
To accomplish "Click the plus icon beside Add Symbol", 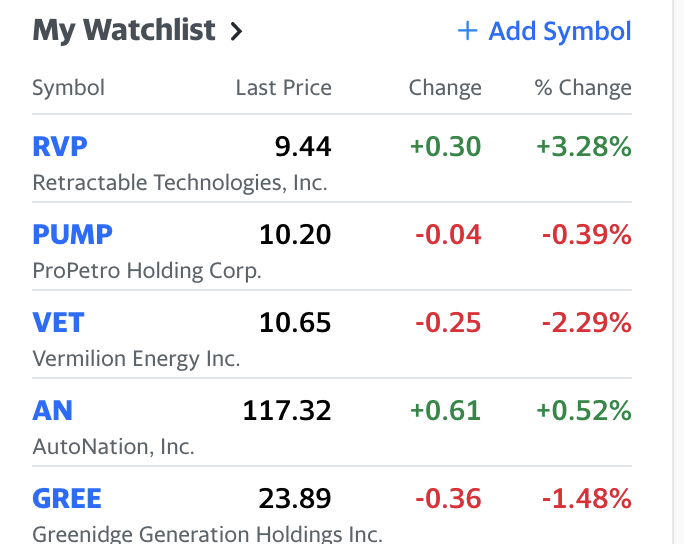I will tap(467, 31).
